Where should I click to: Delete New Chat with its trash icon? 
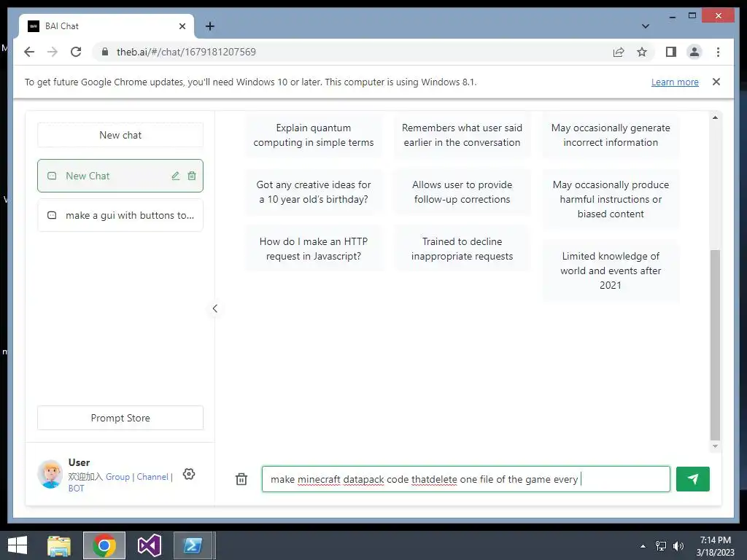pyautogui.click(x=192, y=176)
